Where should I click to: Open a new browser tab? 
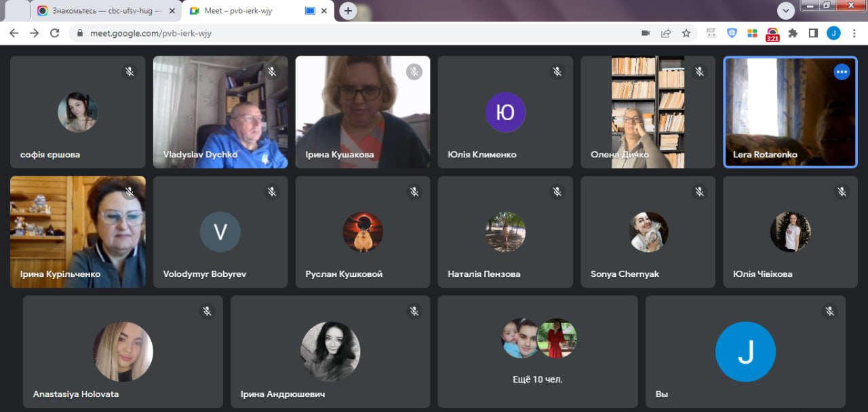click(x=348, y=11)
